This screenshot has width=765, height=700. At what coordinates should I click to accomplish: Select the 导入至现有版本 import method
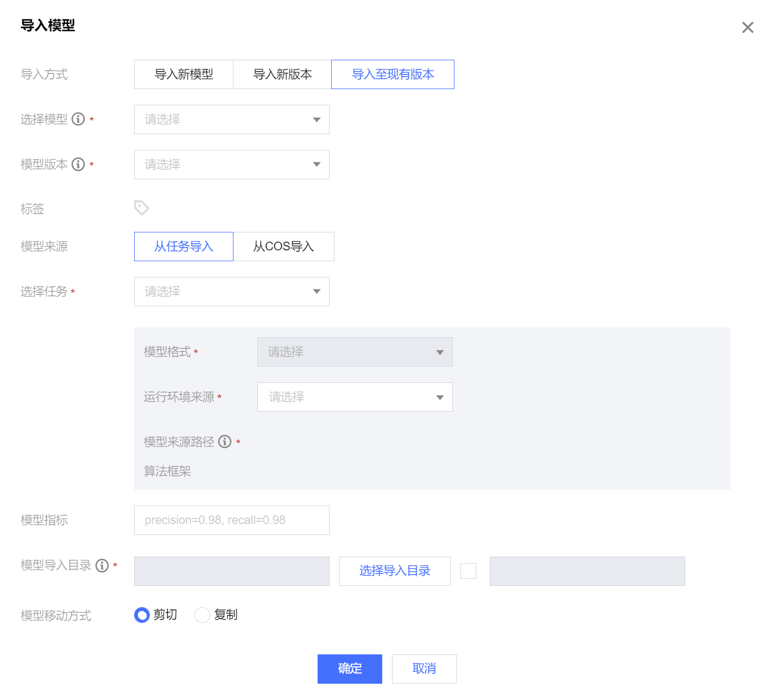click(x=393, y=74)
